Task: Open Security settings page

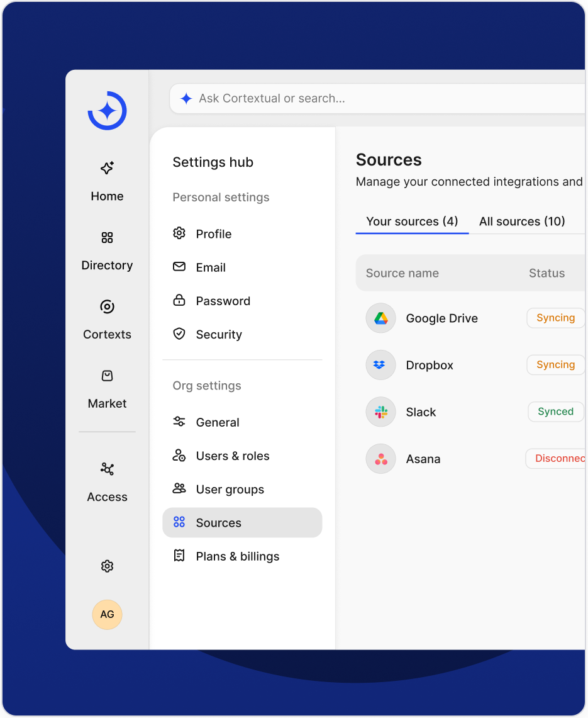Action: click(218, 335)
